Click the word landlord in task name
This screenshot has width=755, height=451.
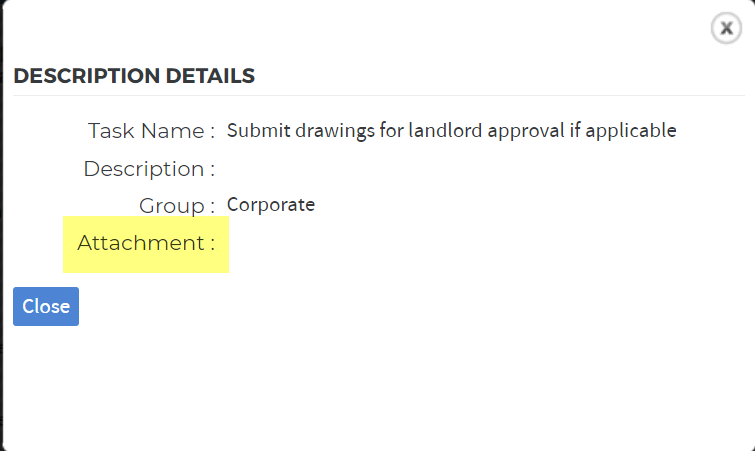click(445, 130)
